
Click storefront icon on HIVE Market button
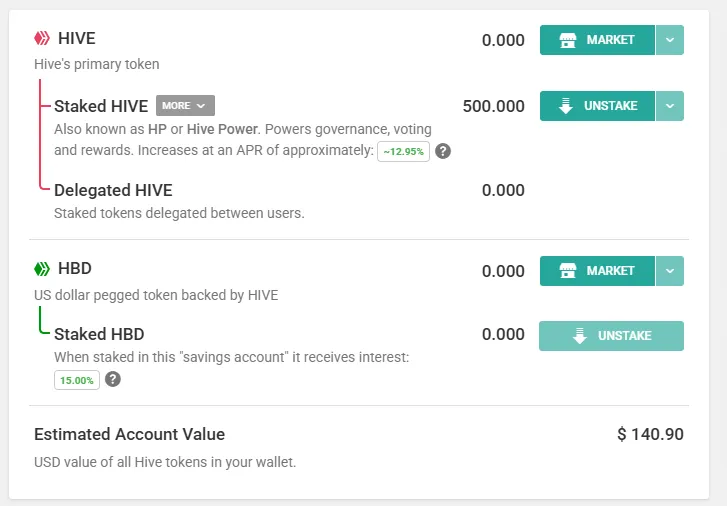pos(568,40)
